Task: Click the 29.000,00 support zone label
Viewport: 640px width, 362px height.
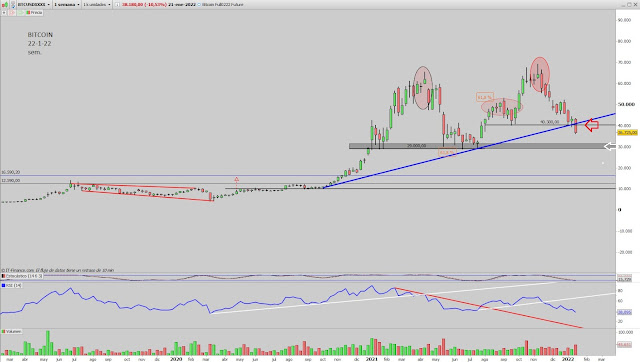Action: click(x=416, y=146)
